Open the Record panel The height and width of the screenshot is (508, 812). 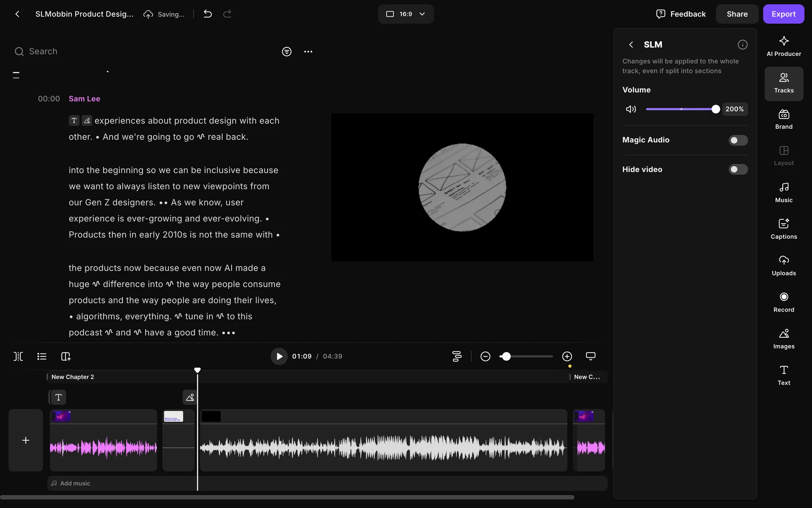[x=783, y=302]
